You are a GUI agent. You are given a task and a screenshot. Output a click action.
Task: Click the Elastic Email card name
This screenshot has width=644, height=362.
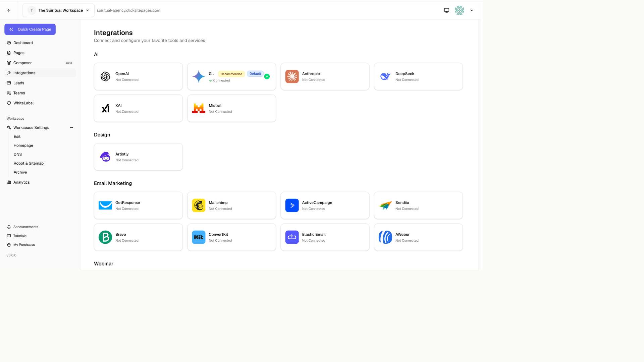pyautogui.click(x=314, y=235)
